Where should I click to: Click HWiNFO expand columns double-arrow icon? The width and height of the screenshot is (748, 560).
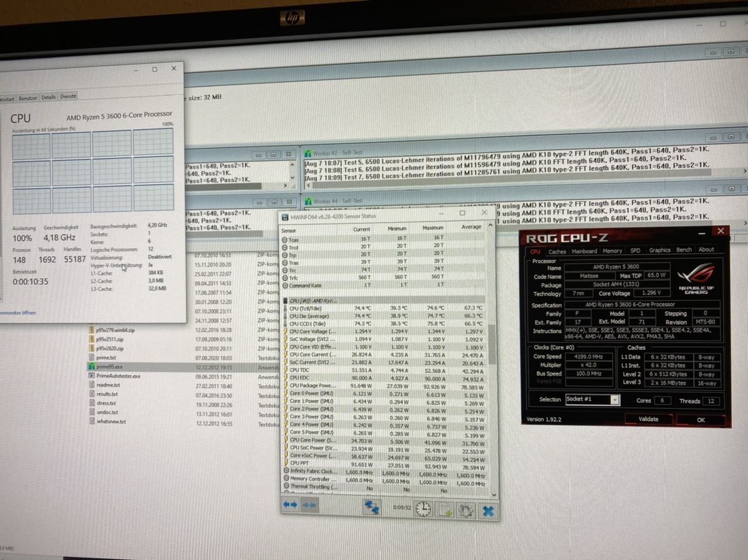290,504
